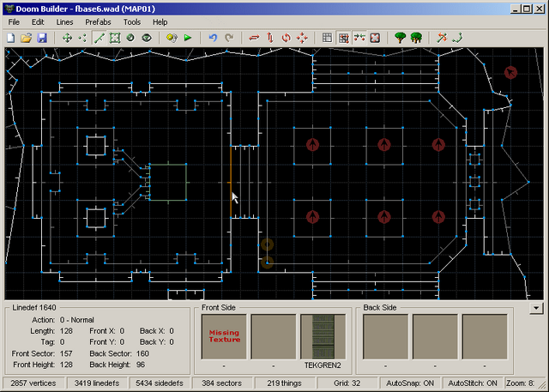Open the Tools menu
Image resolution: width=549 pixels, height=392 pixels.
(131, 22)
